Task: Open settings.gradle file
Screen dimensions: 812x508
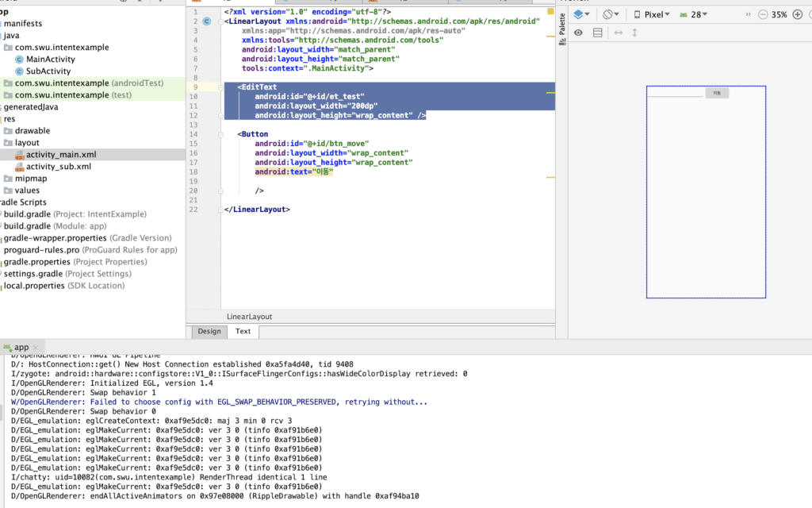Action: tap(67, 274)
